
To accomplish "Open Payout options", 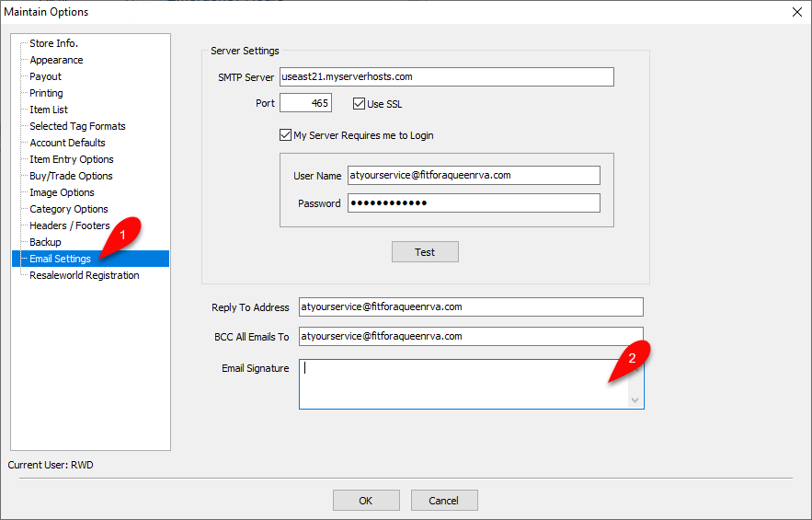I will (x=45, y=76).
